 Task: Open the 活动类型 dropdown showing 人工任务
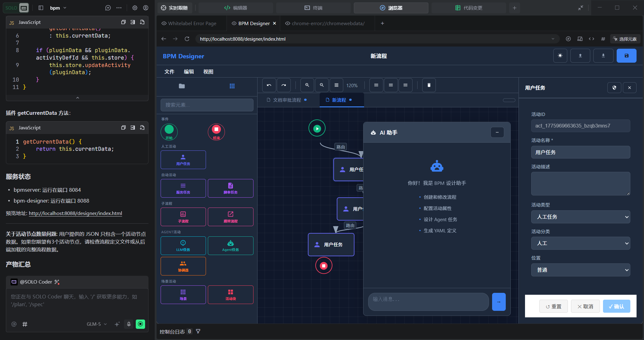coord(580,217)
